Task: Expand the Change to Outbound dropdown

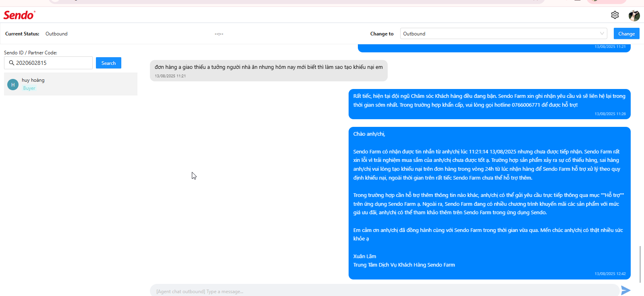Action: click(503, 34)
